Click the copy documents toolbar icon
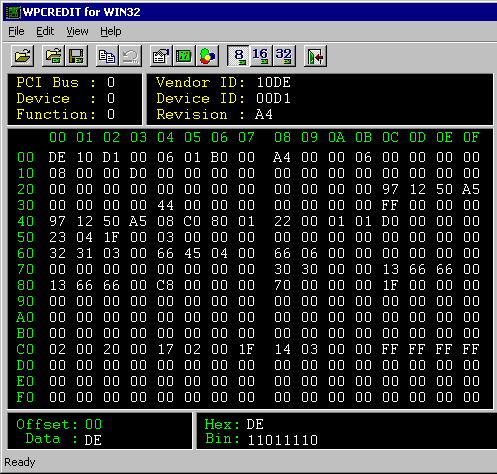Screen dimensions: 497x474 pyautogui.click(x=107, y=56)
